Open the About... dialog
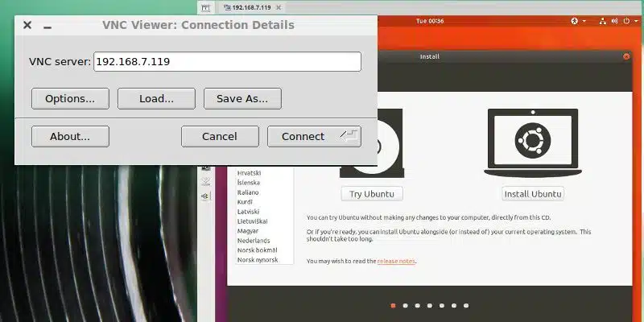644x322 pixels. click(x=70, y=136)
